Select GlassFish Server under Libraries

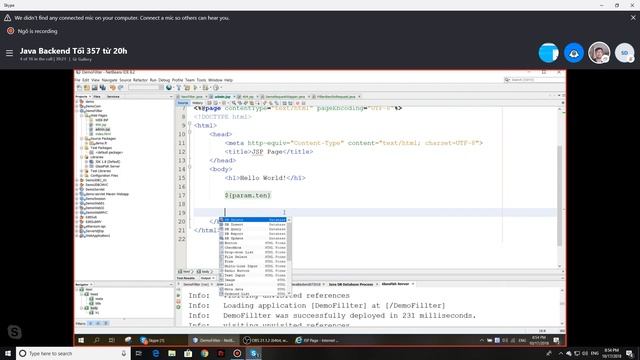tap(108, 166)
